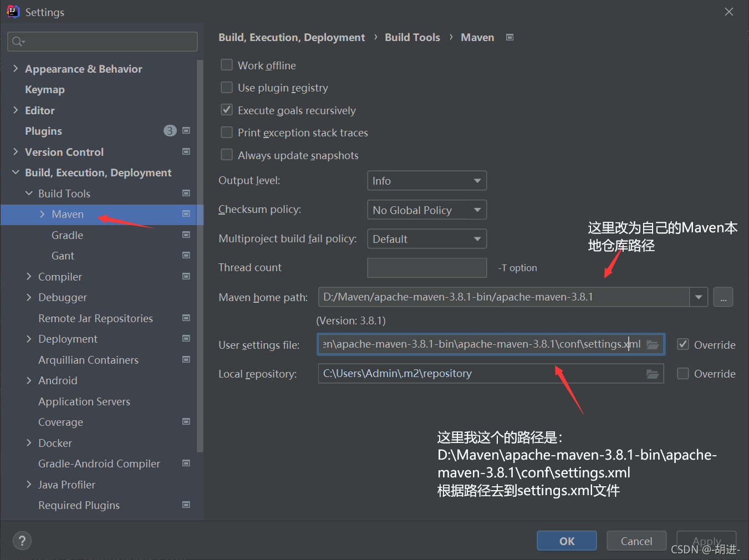
Task: Enable the Work offline checkbox
Action: coord(227,65)
